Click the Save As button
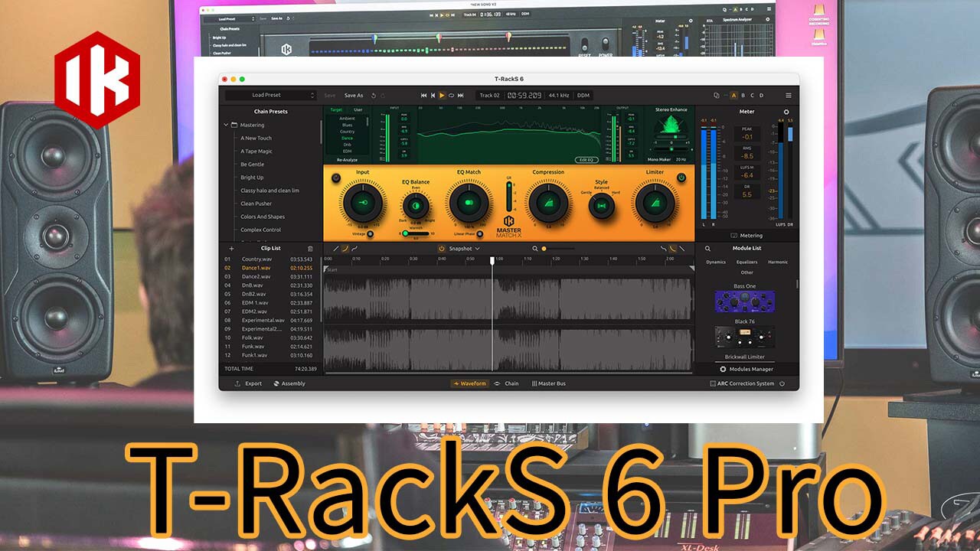Screen dimensions: 980x551 tap(354, 96)
